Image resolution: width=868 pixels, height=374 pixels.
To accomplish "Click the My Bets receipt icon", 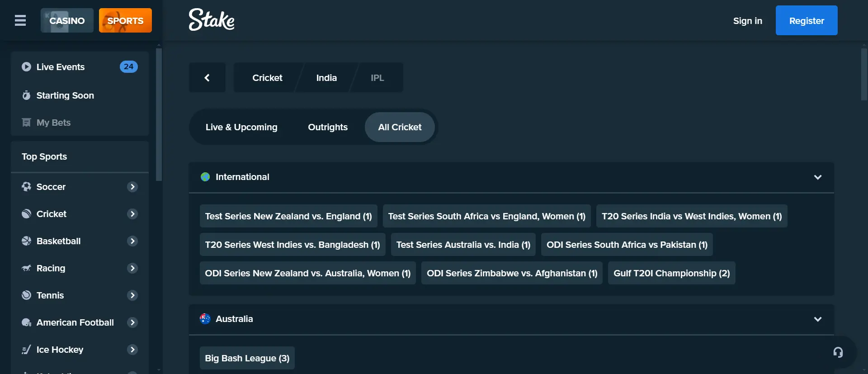I will [x=26, y=123].
